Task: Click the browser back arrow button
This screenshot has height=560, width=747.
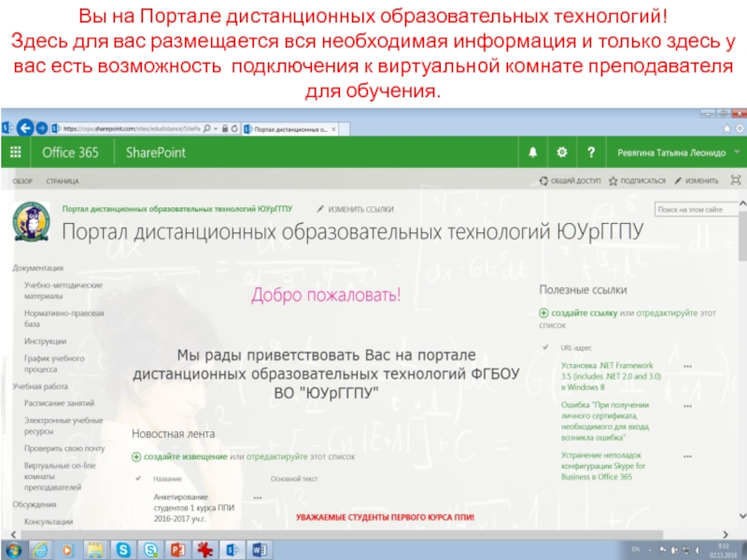Action: (x=25, y=128)
